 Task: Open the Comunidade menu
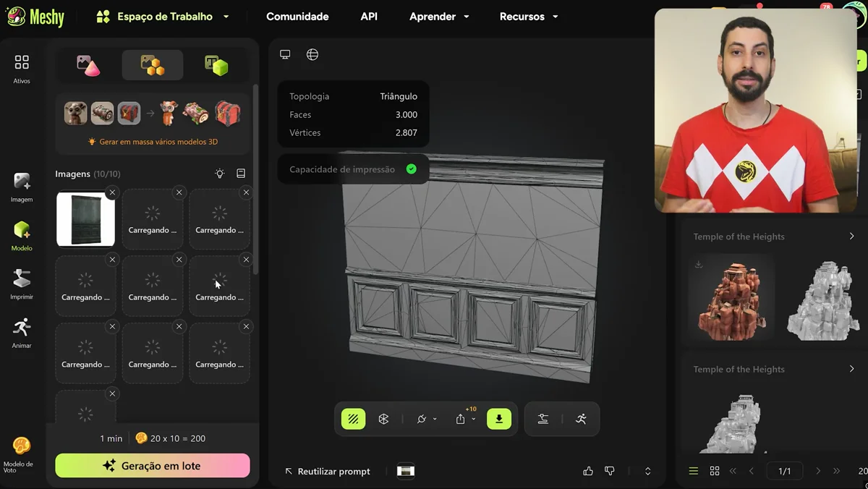297,16
